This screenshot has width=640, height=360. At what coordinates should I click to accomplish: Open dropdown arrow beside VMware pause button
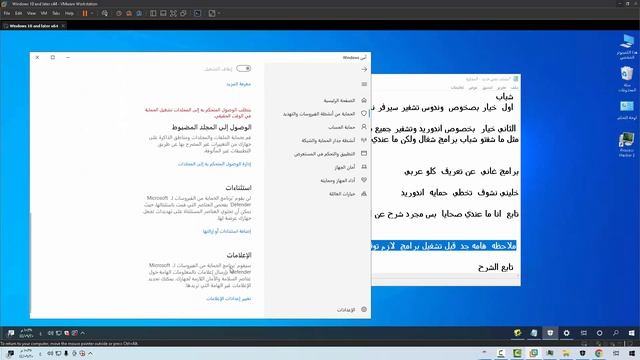tap(92, 13)
